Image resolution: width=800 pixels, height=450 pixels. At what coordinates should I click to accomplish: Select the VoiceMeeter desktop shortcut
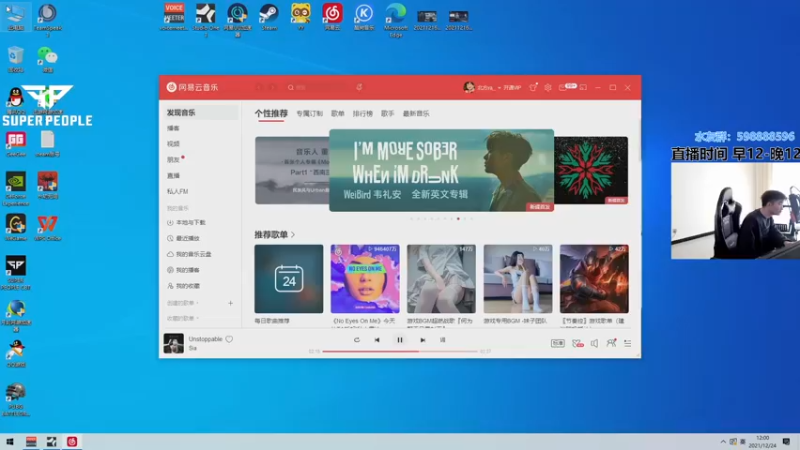174,17
